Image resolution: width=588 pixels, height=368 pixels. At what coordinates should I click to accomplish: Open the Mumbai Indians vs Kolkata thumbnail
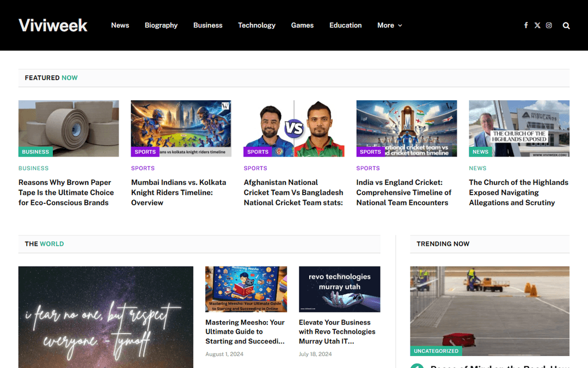[181, 129]
